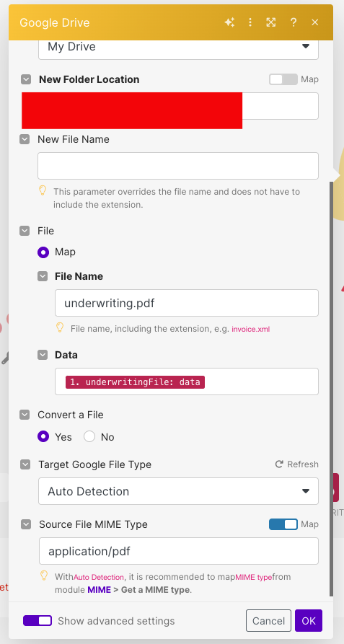This screenshot has width=344, height=644.
Task: Toggle Map switch for New Folder Location
Action: click(283, 79)
